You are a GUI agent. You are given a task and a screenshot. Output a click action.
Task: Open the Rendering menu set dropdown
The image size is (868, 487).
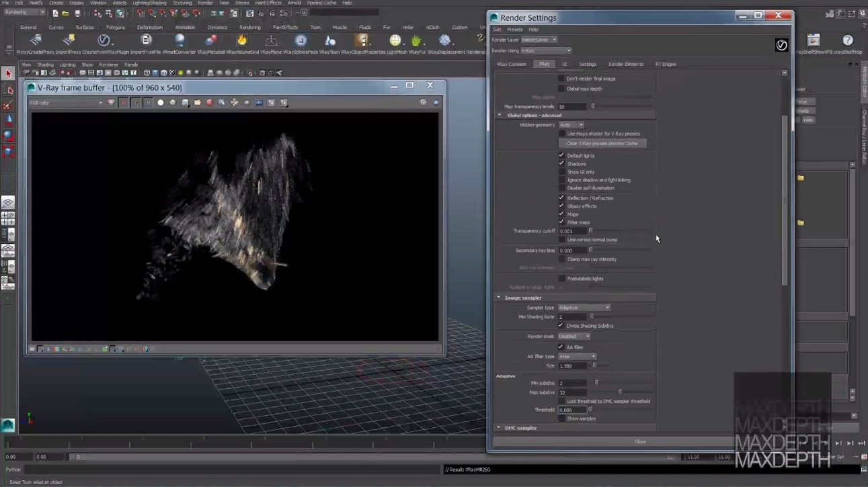(24, 13)
